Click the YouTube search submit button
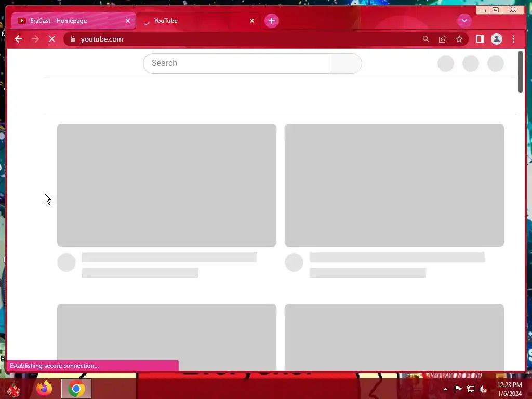Image resolution: width=532 pixels, height=399 pixels. (345, 63)
